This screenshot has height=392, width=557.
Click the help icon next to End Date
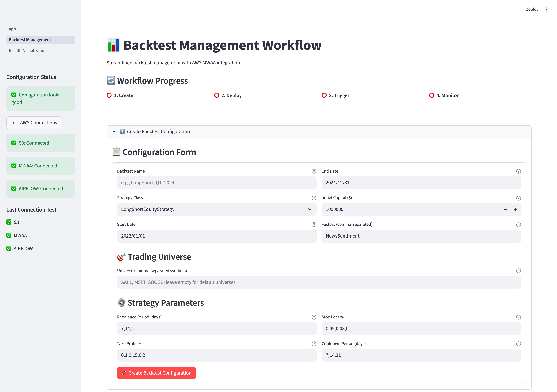click(x=519, y=171)
